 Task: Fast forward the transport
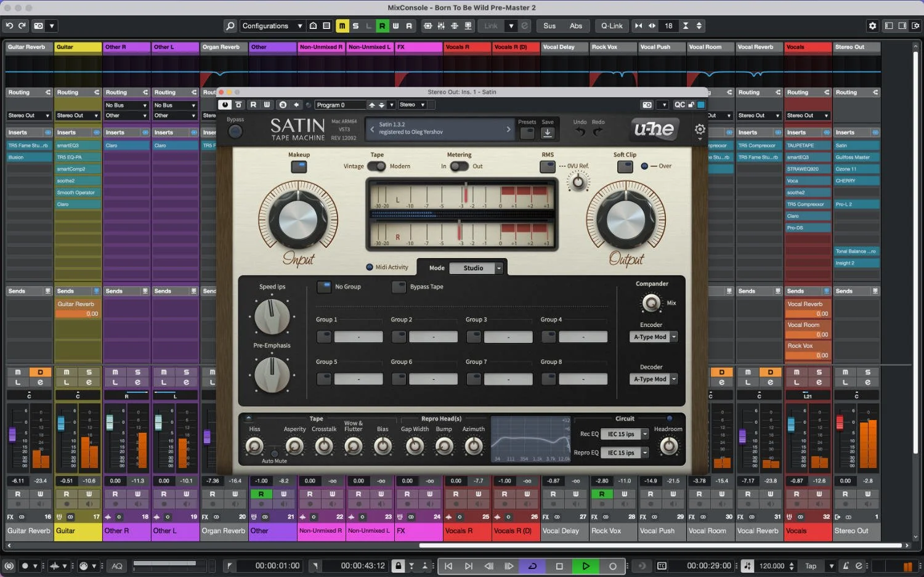click(509, 566)
